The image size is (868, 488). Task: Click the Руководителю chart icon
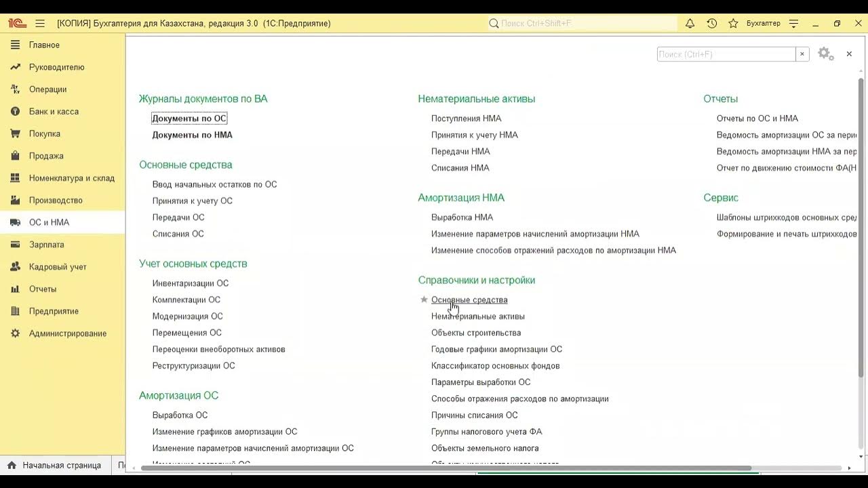15,67
